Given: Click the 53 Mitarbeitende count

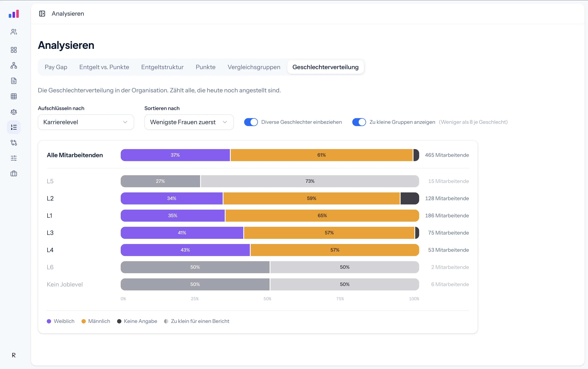Looking at the screenshot, I should tap(448, 250).
